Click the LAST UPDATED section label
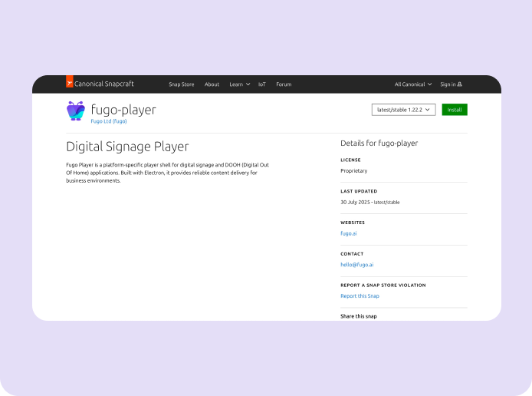The height and width of the screenshot is (396, 532). coord(359,191)
